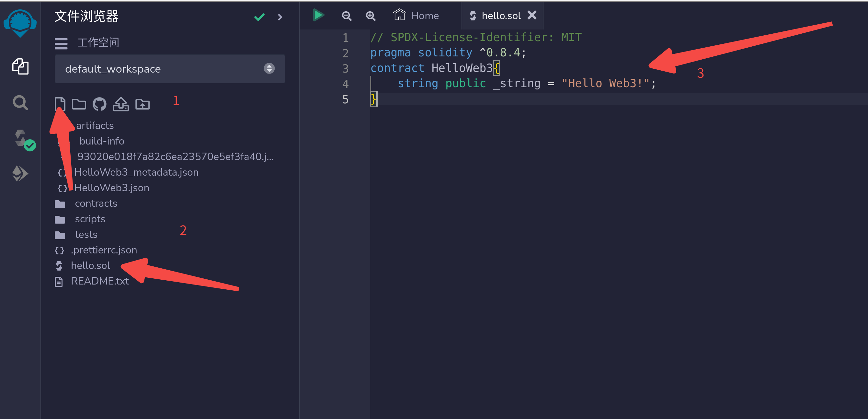The width and height of the screenshot is (868, 419).
Task: Click the "Hello Web3!" string literal
Action: pos(606,83)
